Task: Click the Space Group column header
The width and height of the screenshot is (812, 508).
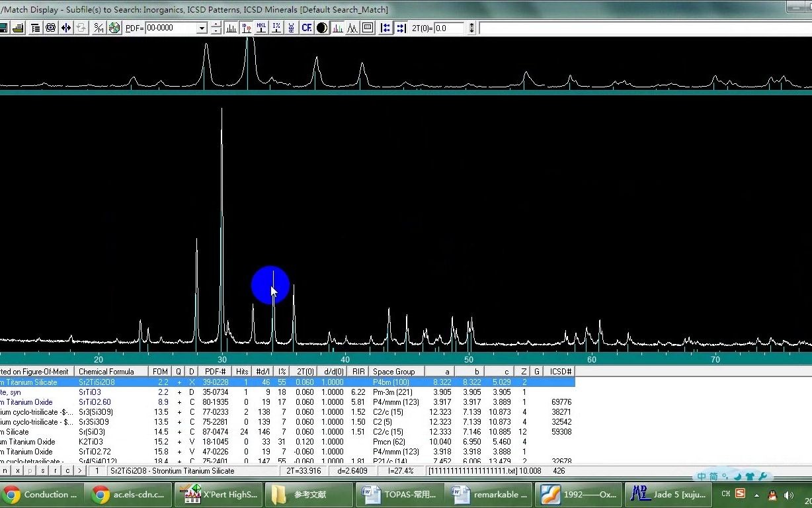Action: coord(394,372)
